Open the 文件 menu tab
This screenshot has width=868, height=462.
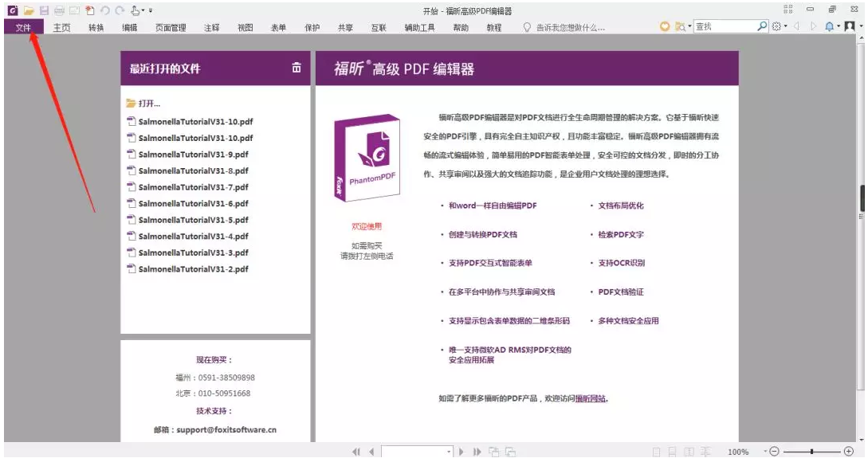coord(23,27)
